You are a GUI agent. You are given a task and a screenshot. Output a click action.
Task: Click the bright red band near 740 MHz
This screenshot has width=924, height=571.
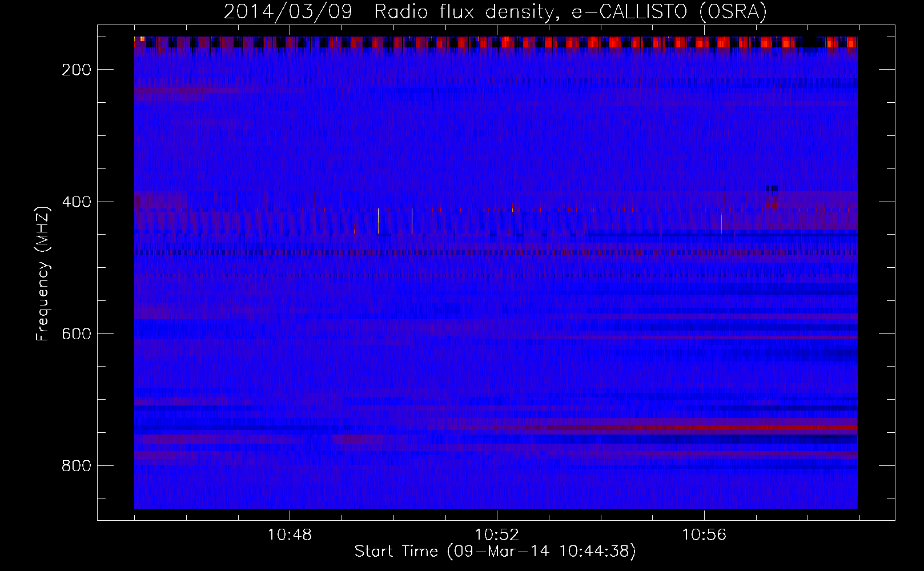[x=742, y=428]
